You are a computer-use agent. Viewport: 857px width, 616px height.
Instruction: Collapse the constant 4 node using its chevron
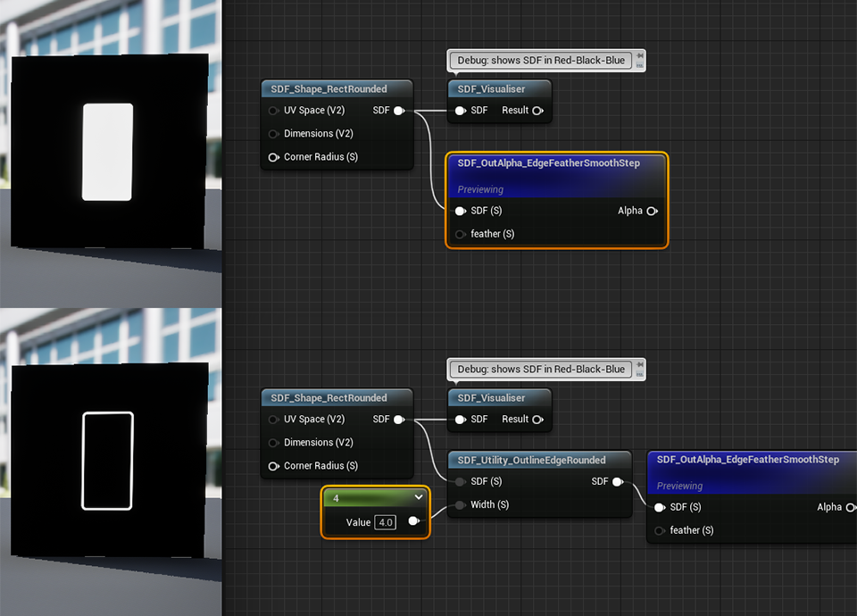coord(418,497)
